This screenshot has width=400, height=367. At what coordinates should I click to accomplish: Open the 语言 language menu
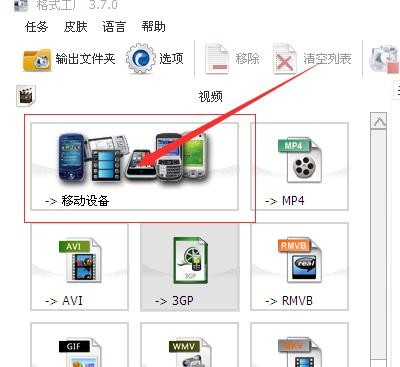point(114,27)
